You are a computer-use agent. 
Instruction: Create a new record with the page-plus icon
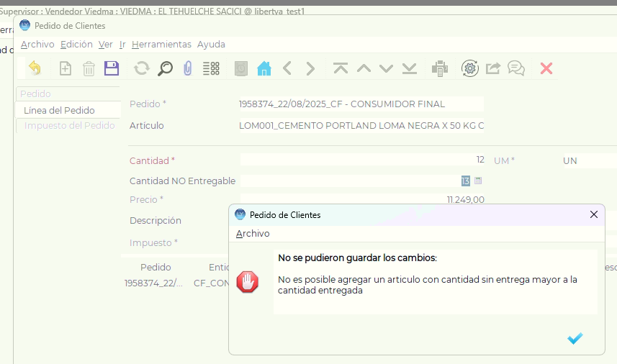[66, 68]
